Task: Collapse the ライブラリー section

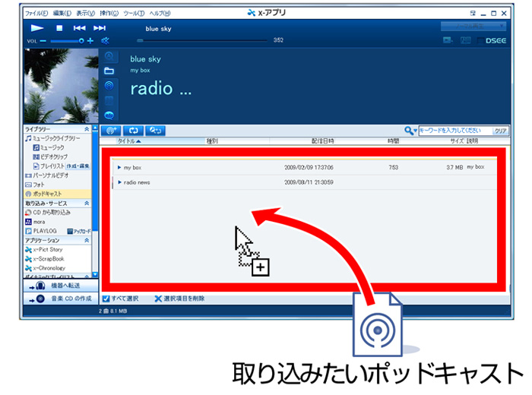Action: tap(86, 130)
